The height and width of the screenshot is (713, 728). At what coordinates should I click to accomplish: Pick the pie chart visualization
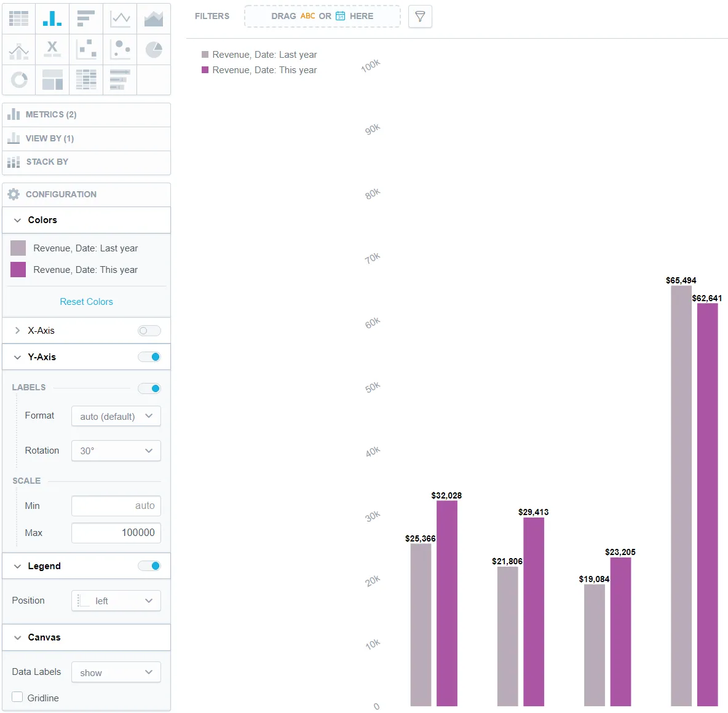(x=153, y=49)
